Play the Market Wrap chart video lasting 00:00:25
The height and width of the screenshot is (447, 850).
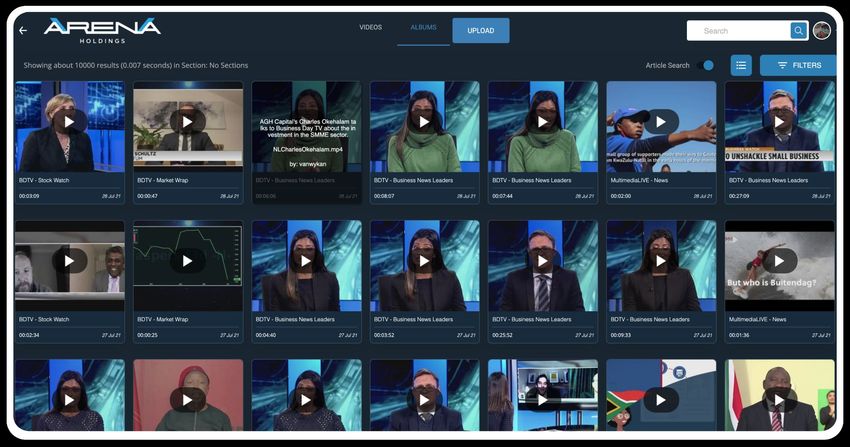tap(188, 261)
